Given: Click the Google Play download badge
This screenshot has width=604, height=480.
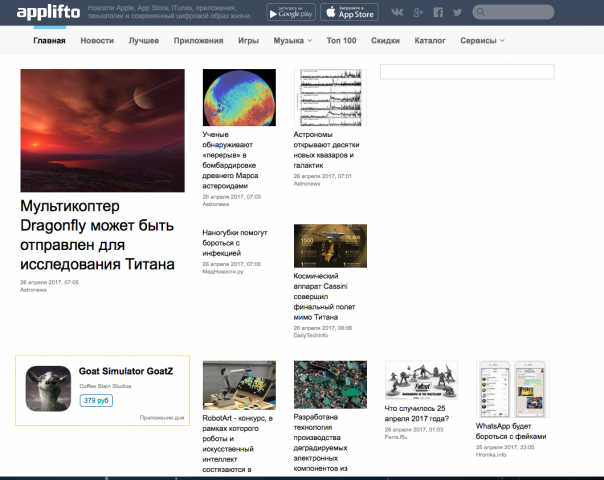Looking at the screenshot, I should pos(291,12).
